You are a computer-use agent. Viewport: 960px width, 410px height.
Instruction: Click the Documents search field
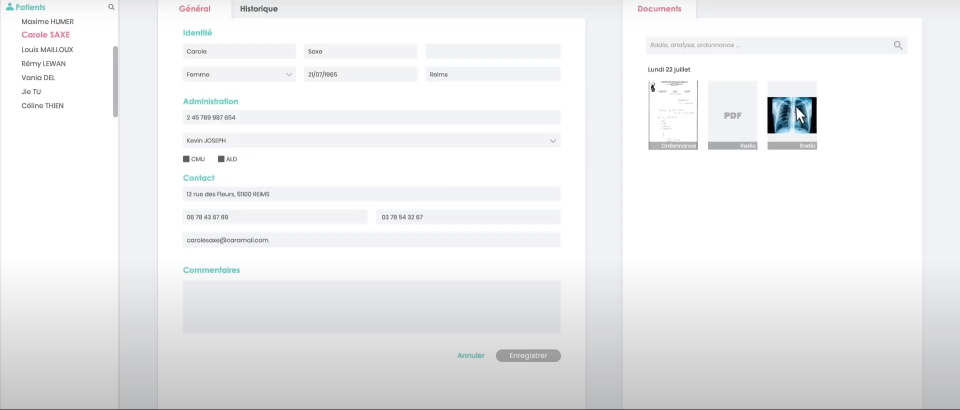(x=776, y=45)
